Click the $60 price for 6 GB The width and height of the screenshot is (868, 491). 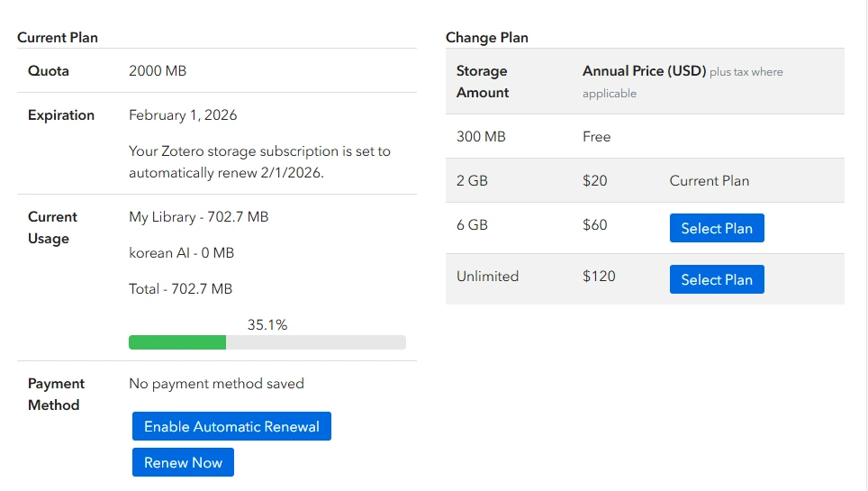click(594, 225)
